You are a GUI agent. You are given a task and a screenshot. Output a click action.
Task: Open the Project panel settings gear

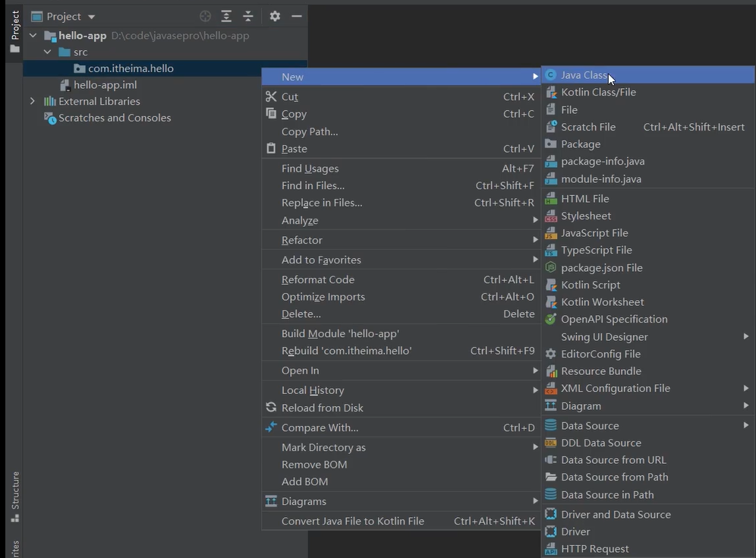pos(275,17)
